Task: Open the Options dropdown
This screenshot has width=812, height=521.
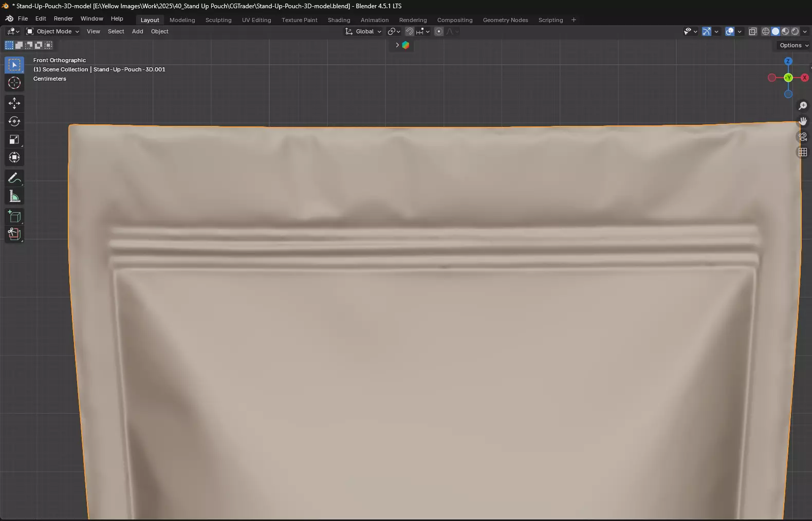Action: pyautogui.click(x=793, y=45)
